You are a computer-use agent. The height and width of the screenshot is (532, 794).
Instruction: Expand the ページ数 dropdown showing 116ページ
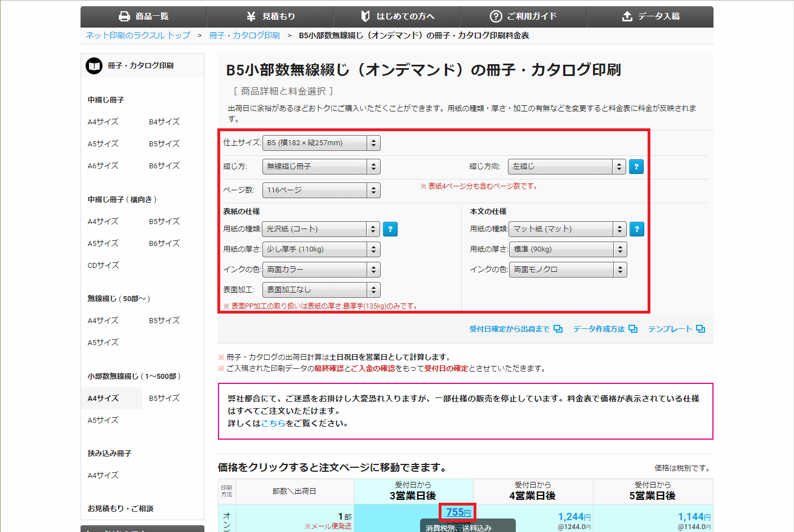[321, 190]
